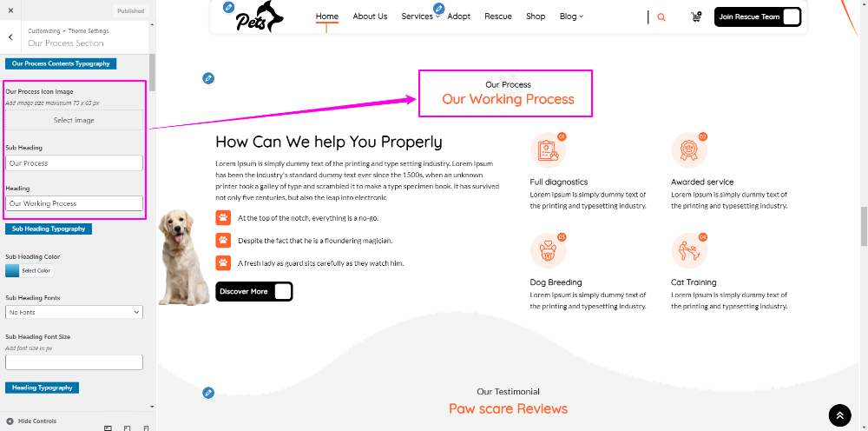Click the Full diagnostics clipboard icon
The width and height of the screenshot is (868, 431).
click(x=548, y=150)
